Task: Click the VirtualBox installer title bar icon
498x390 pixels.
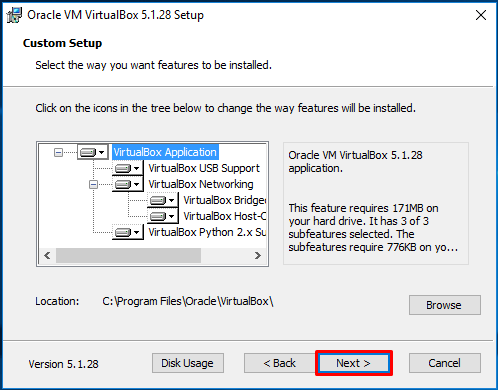Action: point(14,15)
